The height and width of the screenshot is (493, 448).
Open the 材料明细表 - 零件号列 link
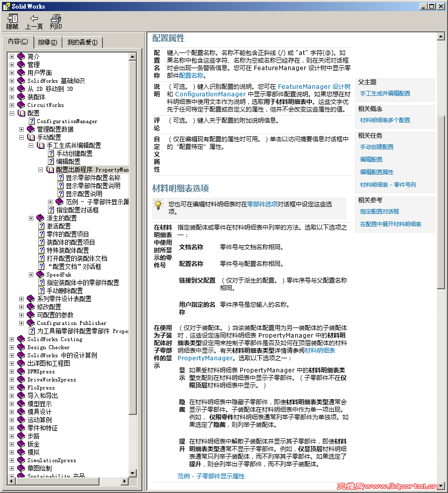(388, 185)
